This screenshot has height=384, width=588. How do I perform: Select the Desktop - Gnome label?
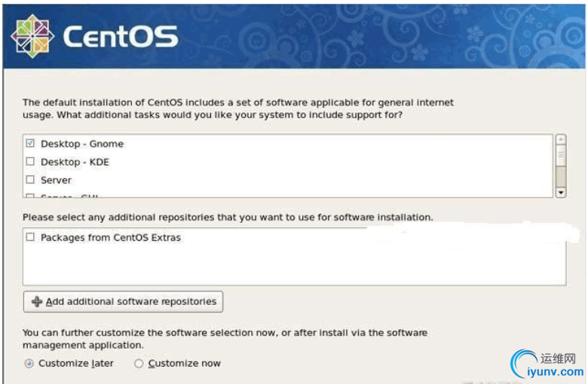pyautogui.click(x=82, y=144)
